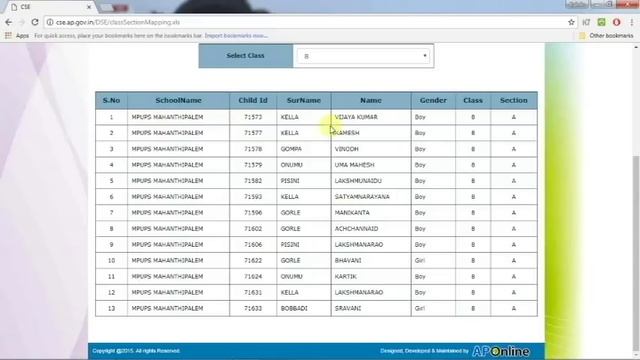Click child id 71602
Screen dimensions: 640x360
click(253, 229)
